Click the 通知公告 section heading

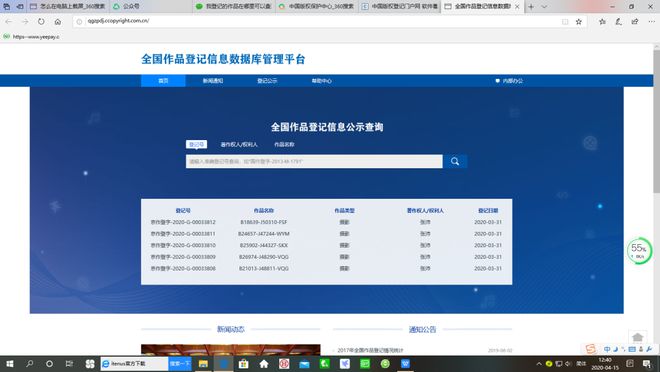422,329
